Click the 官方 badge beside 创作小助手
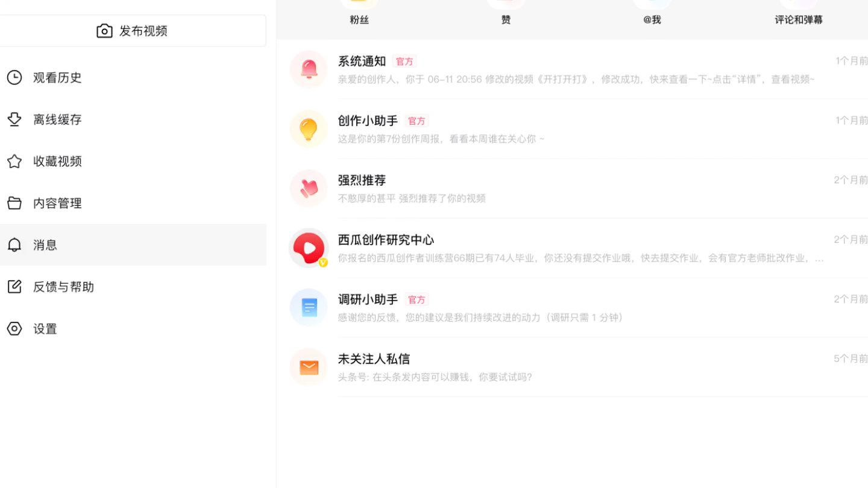Viewport: 868px width, 488px height. point(417,121)
